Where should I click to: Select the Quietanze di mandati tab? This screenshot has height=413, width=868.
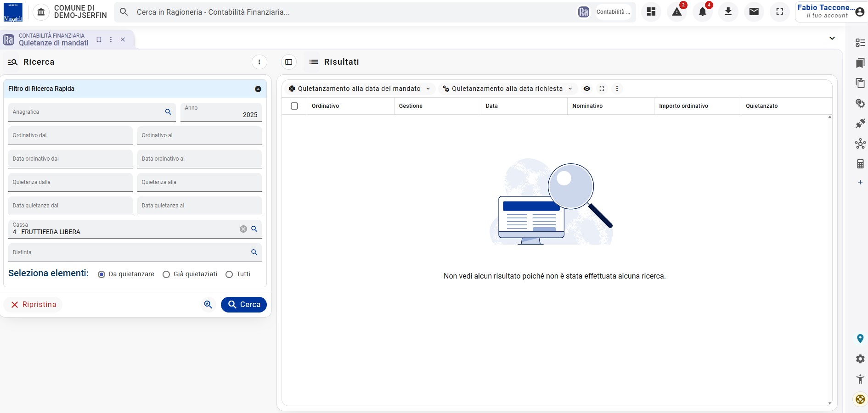coord(53,39)
